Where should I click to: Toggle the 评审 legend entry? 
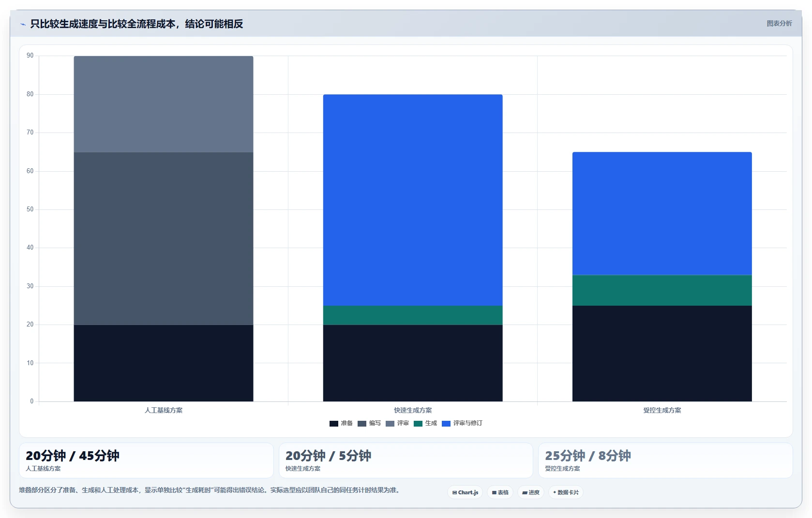(x=397, y=423)
